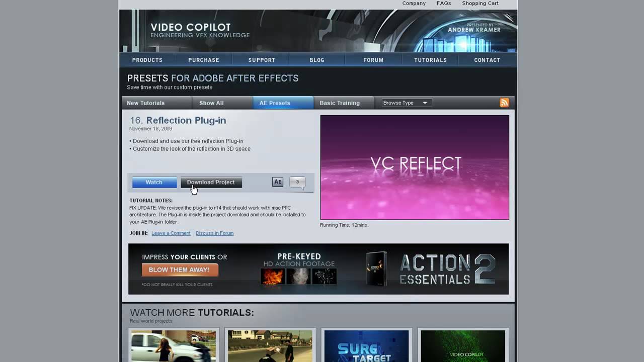Image resolution: width=644 pixels, height=362 pixels.
Task: Click the Download Project button
Action: 211,183
